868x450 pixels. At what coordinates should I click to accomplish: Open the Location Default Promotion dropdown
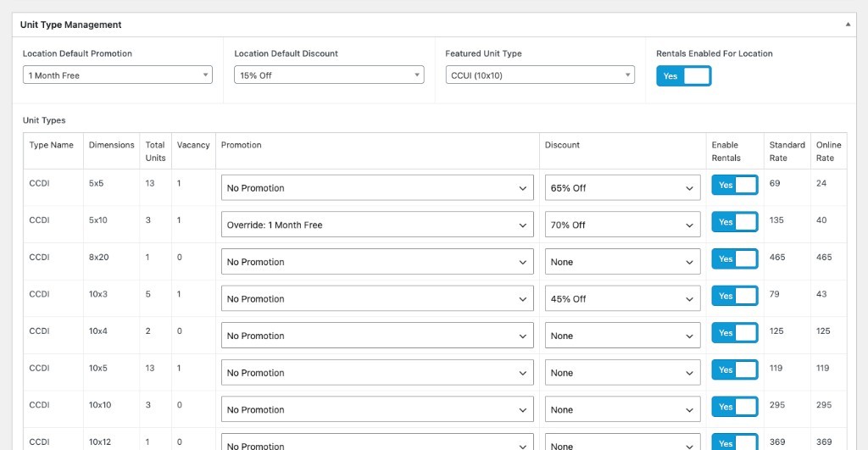(x=117, y=75)
